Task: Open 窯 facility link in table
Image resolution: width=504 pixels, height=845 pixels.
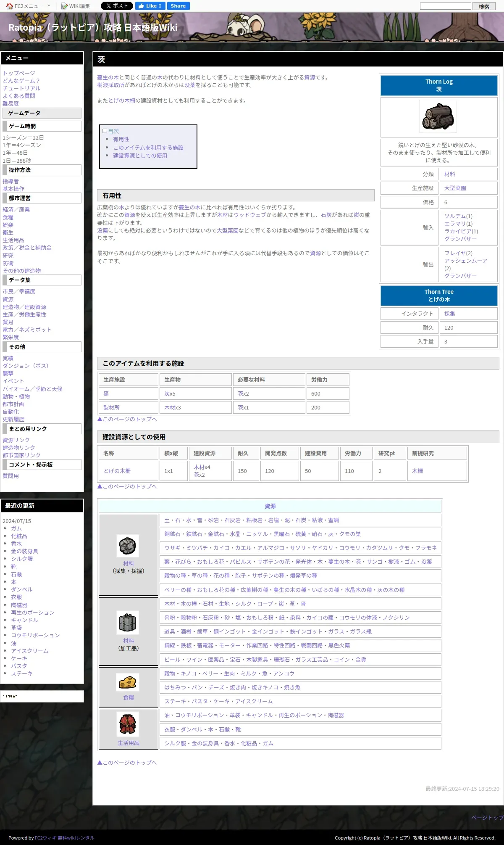Action: 106,393
